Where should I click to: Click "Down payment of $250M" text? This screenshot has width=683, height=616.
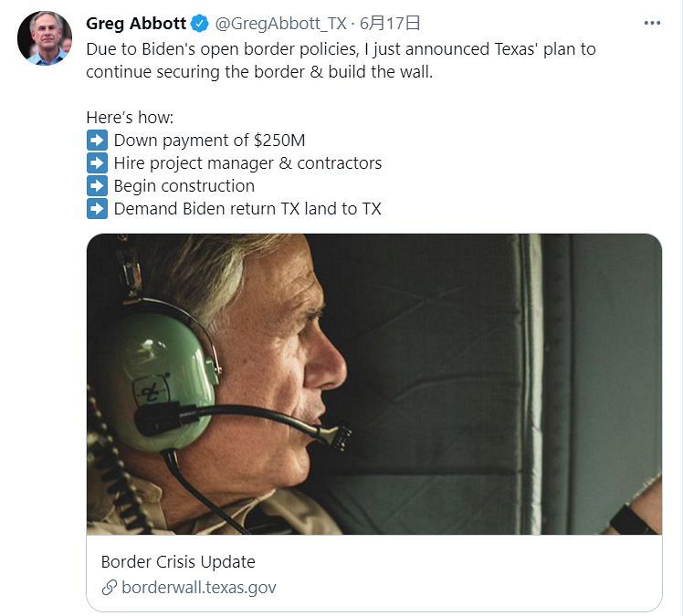[209, 141]
